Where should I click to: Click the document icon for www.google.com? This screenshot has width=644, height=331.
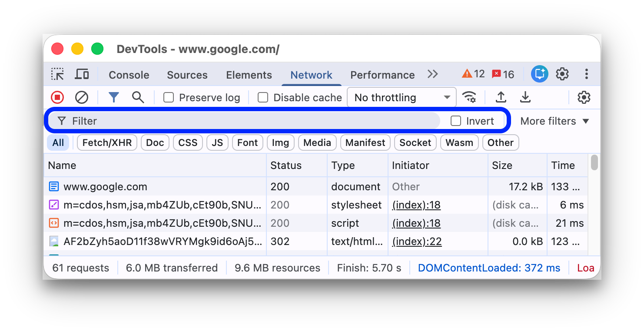[54, 187]
